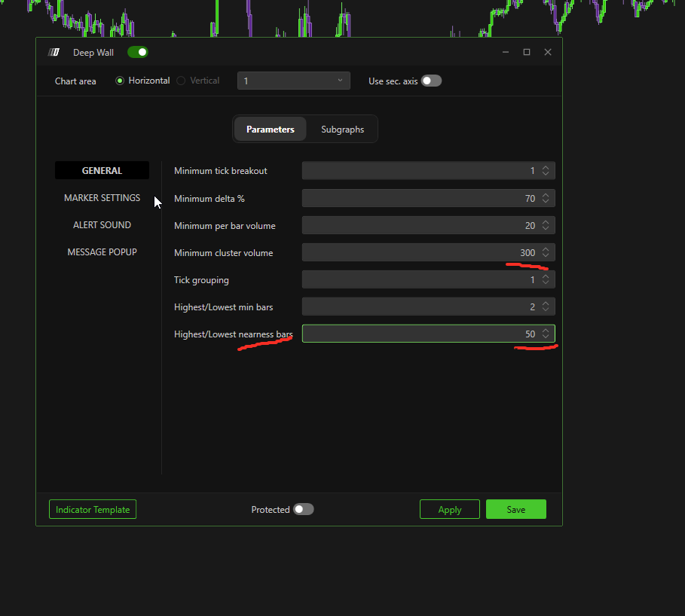Select the Horizontal chart area option
The height and width of the screenshot is (616, 685).
[120, 81]
